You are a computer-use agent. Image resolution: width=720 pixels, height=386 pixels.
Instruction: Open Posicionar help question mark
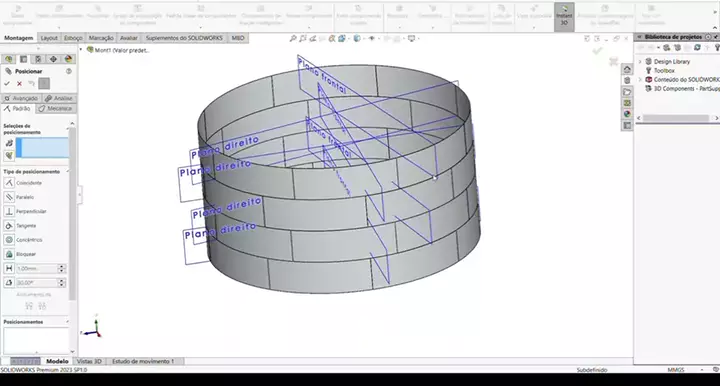[x=69, y=71]
